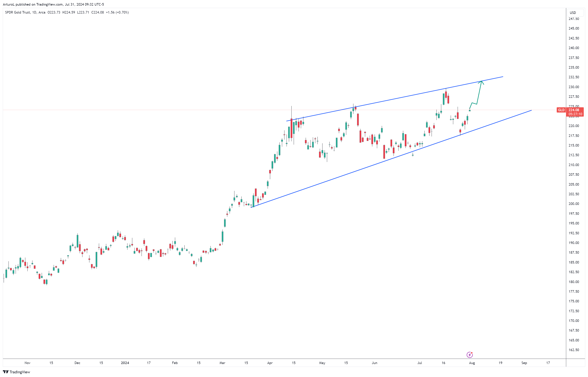Viewport: 588px width, 377px height.
Task: Click the 16 date label in July
Action: coord(443,363)
